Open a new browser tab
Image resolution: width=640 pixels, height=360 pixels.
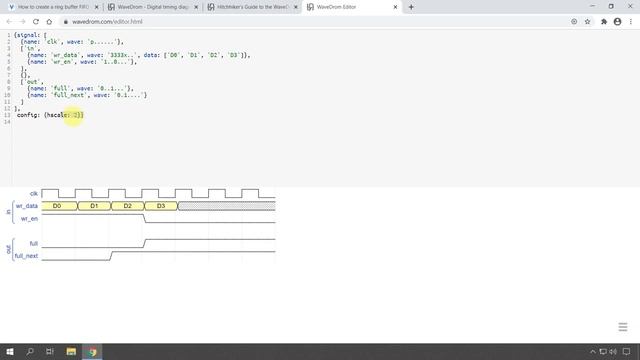(411, 7)
